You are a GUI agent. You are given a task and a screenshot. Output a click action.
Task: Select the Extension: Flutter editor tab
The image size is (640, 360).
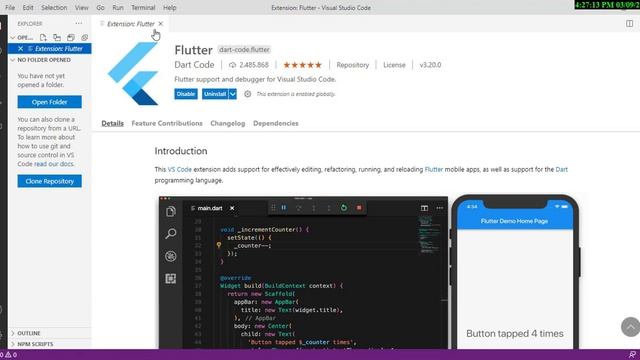[x=131, y=24]
